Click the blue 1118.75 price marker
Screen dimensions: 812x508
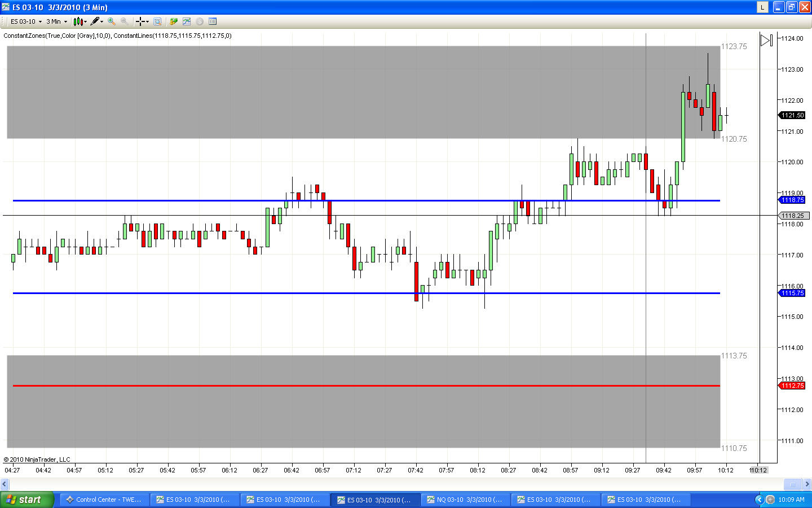coord(792,200)
